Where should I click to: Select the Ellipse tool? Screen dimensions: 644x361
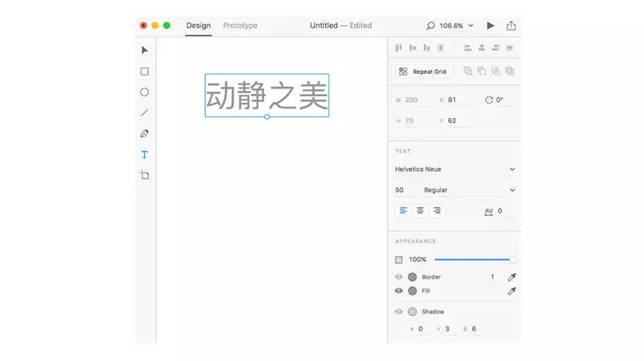click(x=145, y=92)
